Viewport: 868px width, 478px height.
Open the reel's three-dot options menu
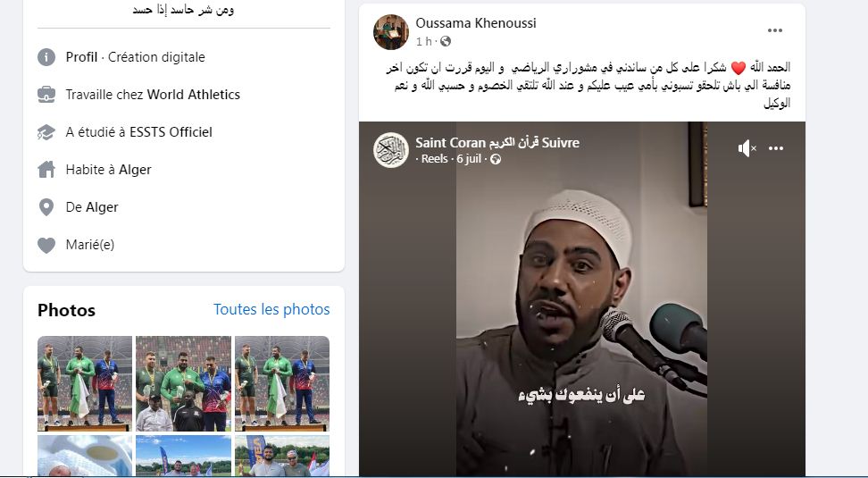776,148
